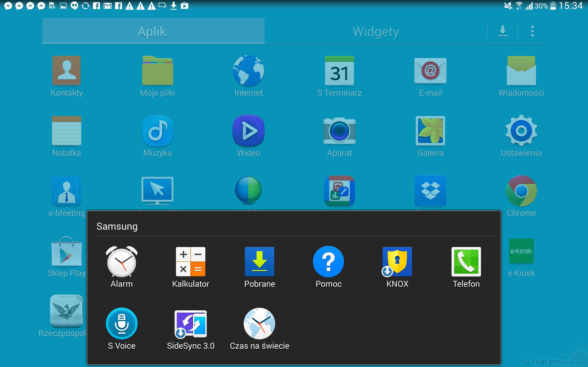Open S Terminarz calendar app
Viewport: 588px width, 367px height.
339,71
